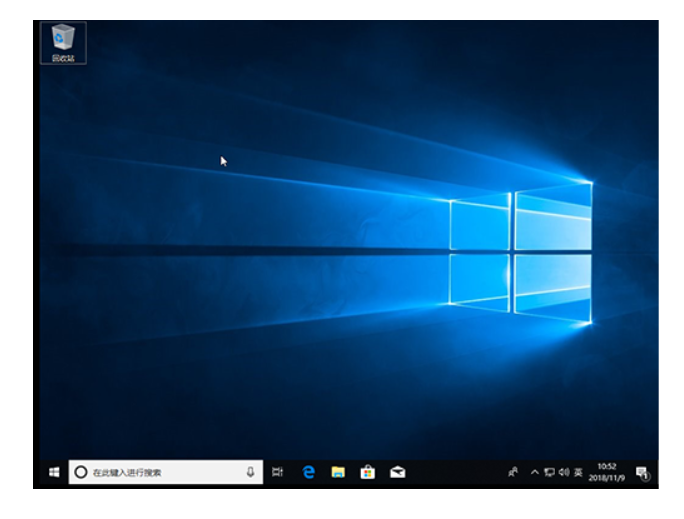Open the network status tray icon

pyautogui.click(x=549, y=472)
